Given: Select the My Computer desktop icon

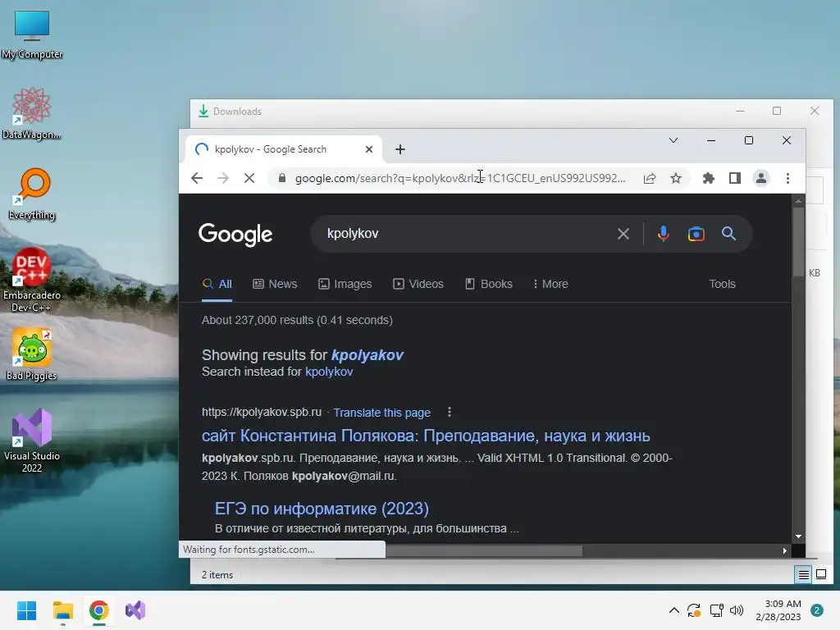Looking at the screenshot, I should click(x=32, y=34).
